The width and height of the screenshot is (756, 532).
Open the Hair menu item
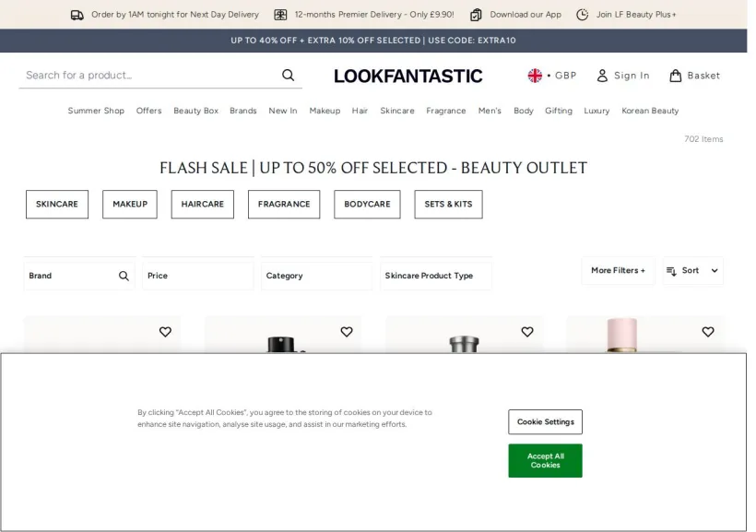tap(360, 111)
